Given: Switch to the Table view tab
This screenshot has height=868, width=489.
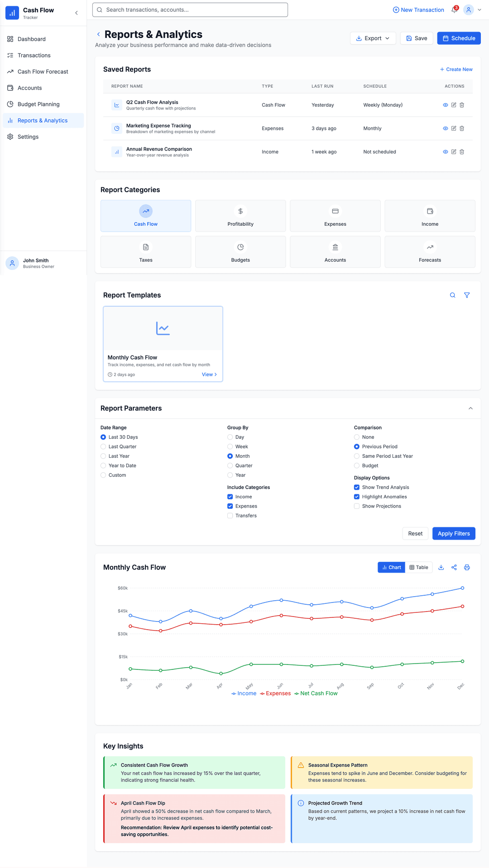Looking at the screenshot, I should pyautogui.click(x=419, y=568).
